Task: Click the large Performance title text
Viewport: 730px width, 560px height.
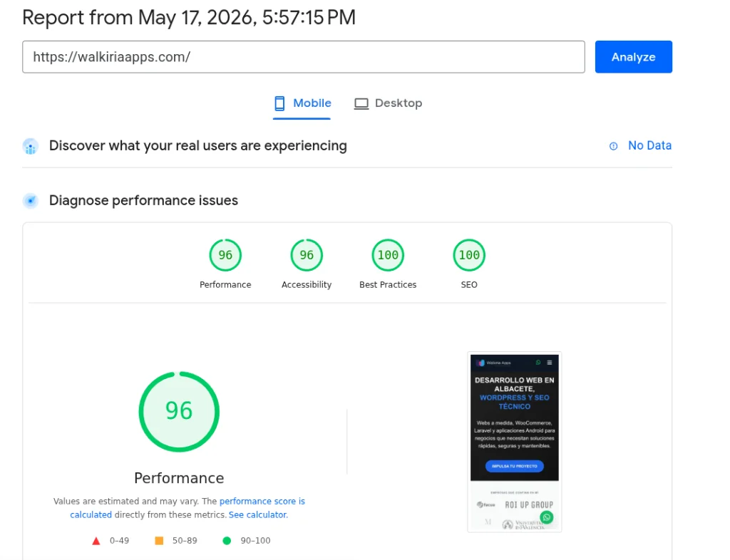Action: [179, 478]
